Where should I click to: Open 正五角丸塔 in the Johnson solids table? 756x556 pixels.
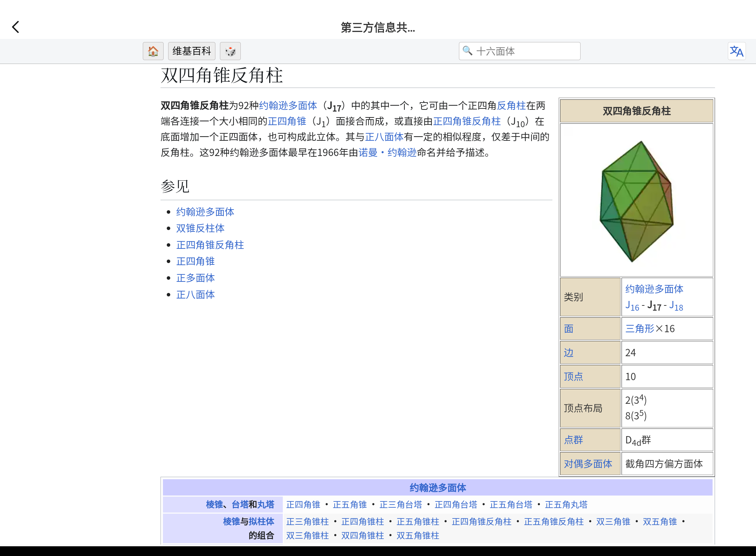pyautogui.click(x=566, y=505)
